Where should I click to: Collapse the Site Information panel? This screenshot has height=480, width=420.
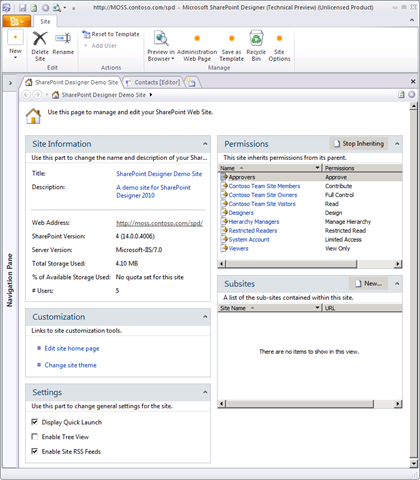point(205,144)
